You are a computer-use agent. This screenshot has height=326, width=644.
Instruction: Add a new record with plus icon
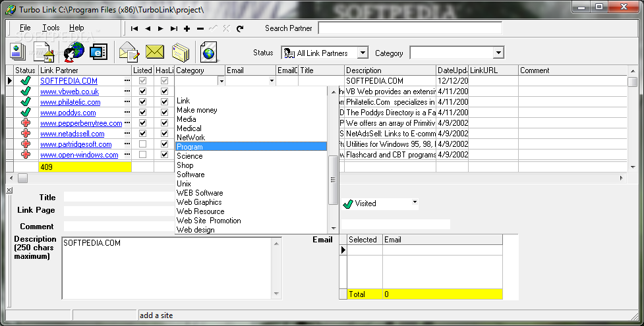[187, 28]
